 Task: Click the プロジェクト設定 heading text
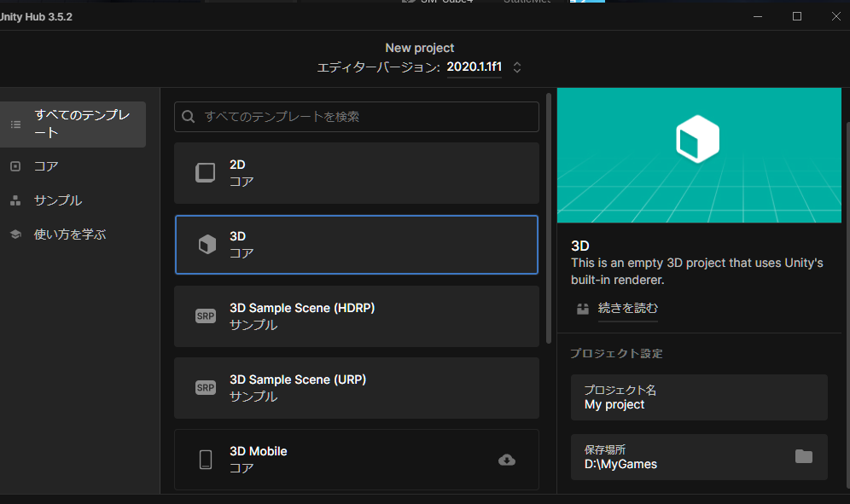click(616, 353)
